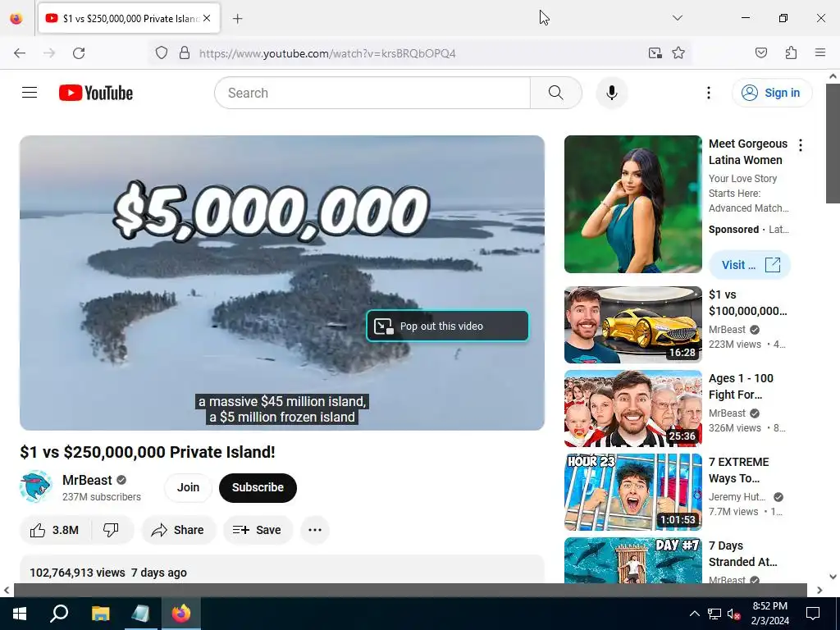Open a new browser tab

[238, 19]
